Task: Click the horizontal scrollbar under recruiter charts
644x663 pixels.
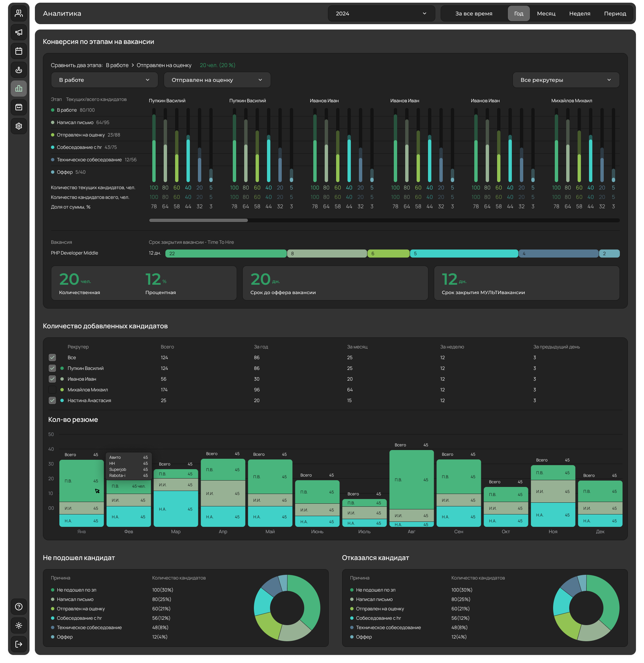Action: click(198, 220)
